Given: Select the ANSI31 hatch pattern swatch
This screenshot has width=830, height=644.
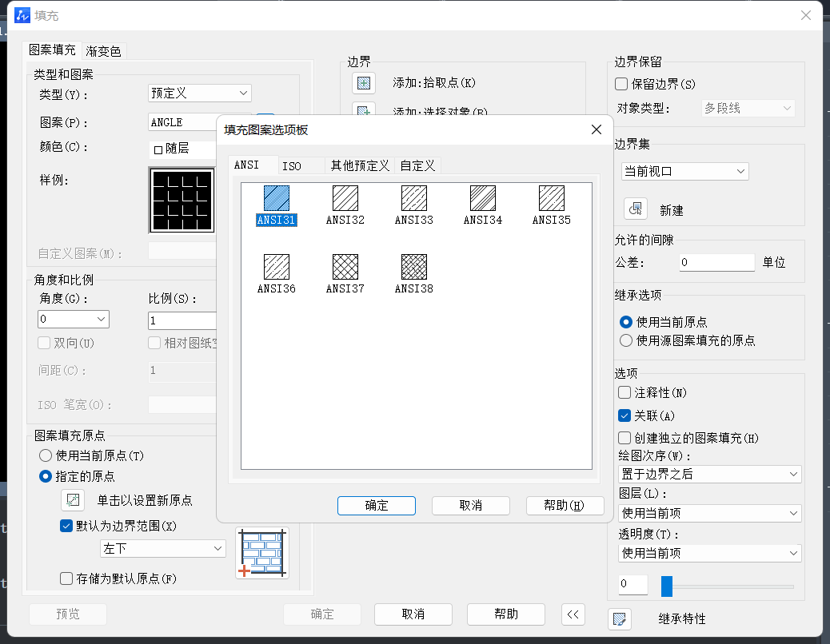Looking at the screenshot, I should coord(277,198).
